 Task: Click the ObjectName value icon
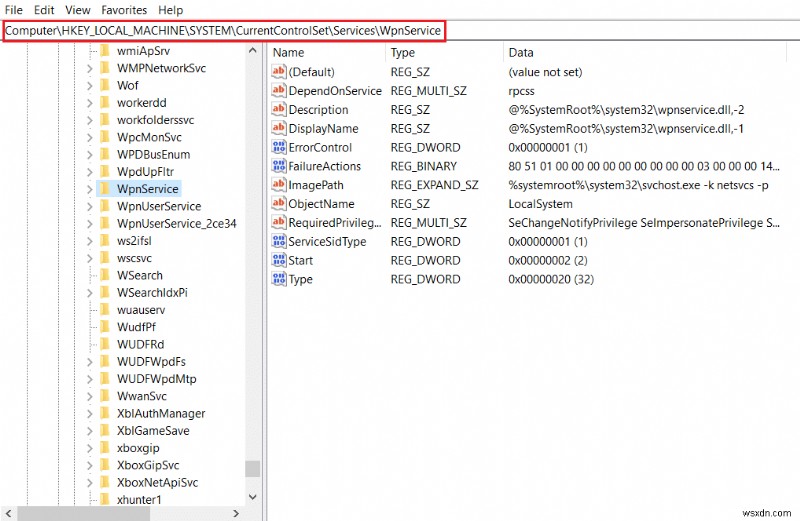(279, 204)
